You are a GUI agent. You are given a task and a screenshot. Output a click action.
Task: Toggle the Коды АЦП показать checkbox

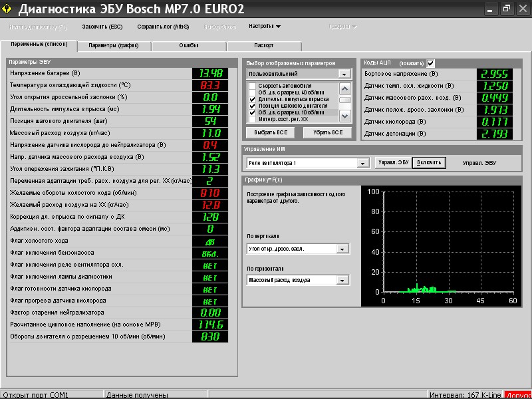[x=430, y=63]
